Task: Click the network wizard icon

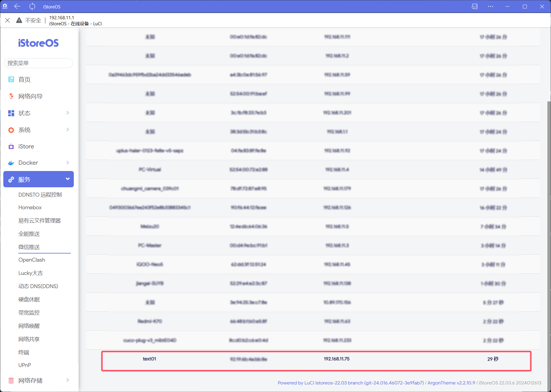Action: coord(11,96)
